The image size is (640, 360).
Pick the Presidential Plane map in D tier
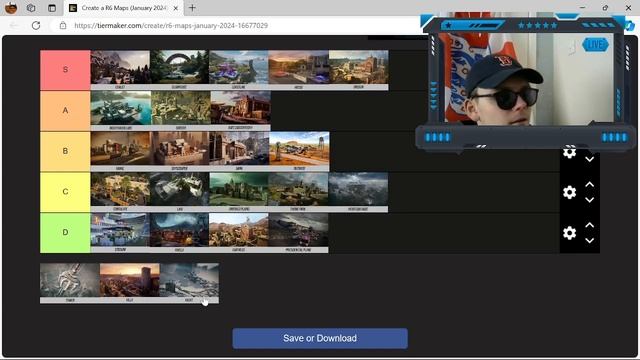[298, 233]
